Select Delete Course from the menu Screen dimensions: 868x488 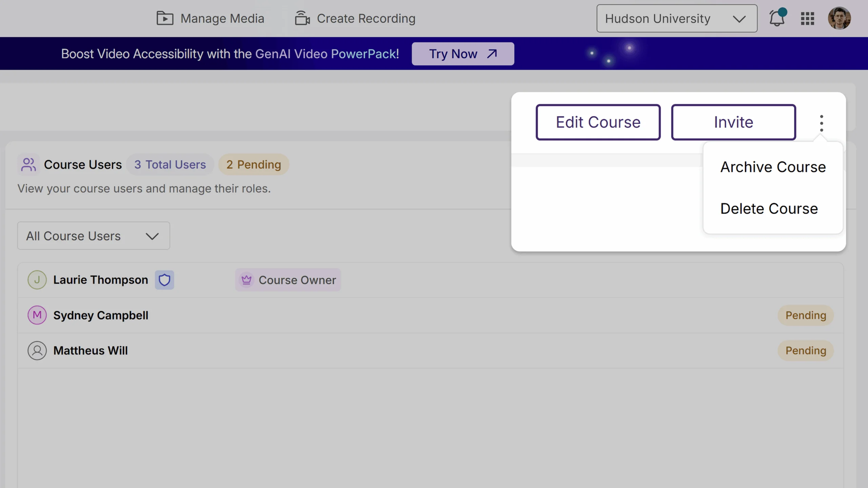tap(769, 208)
